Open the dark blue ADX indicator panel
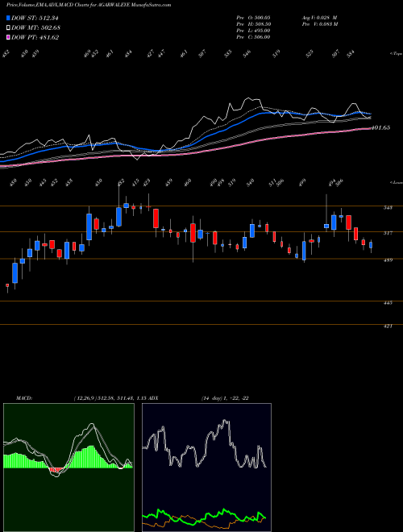Image resolution: width=403 pixels, height=532 pixels. (x=206, y=468)
